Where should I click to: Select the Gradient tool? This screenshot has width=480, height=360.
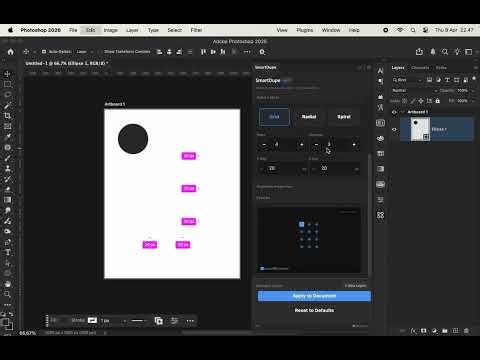pos(7,200)
